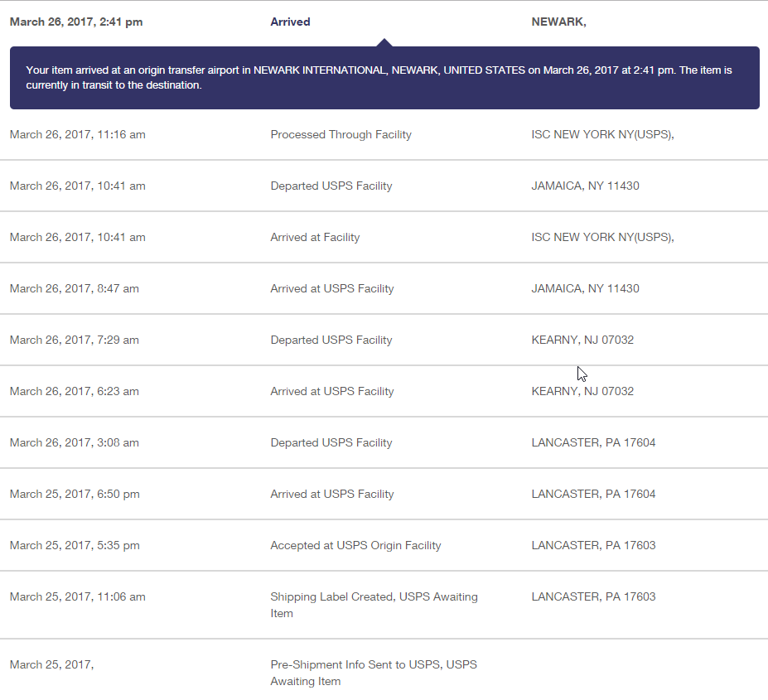The image size is (768, 700).
Task: Click 'Arrived at USPS Facility' in the 6:50 pm row
Action: tap(332, 495)
